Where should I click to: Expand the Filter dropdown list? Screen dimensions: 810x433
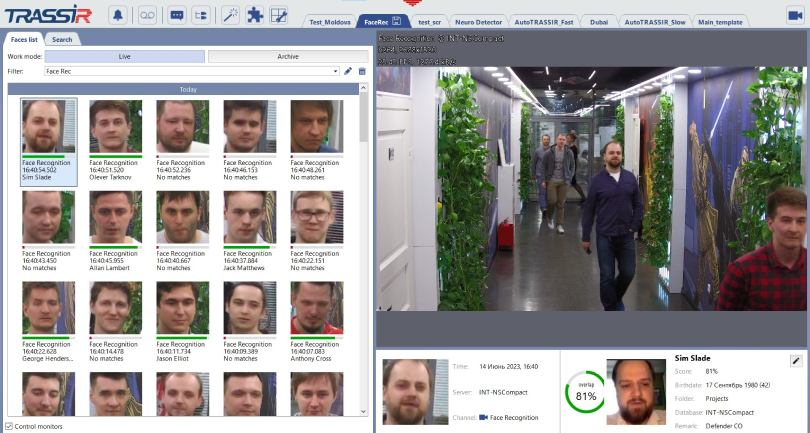pos(336,71)
